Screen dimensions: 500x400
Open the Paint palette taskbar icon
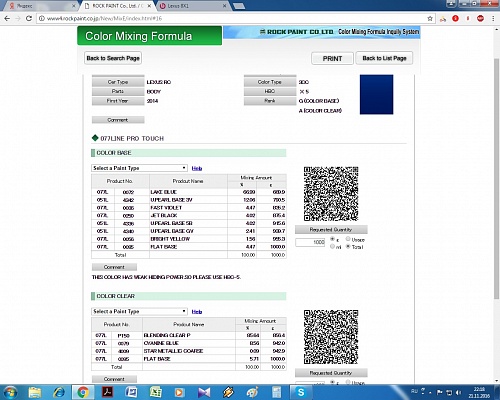pyautogui.click(x=252, y=392)
